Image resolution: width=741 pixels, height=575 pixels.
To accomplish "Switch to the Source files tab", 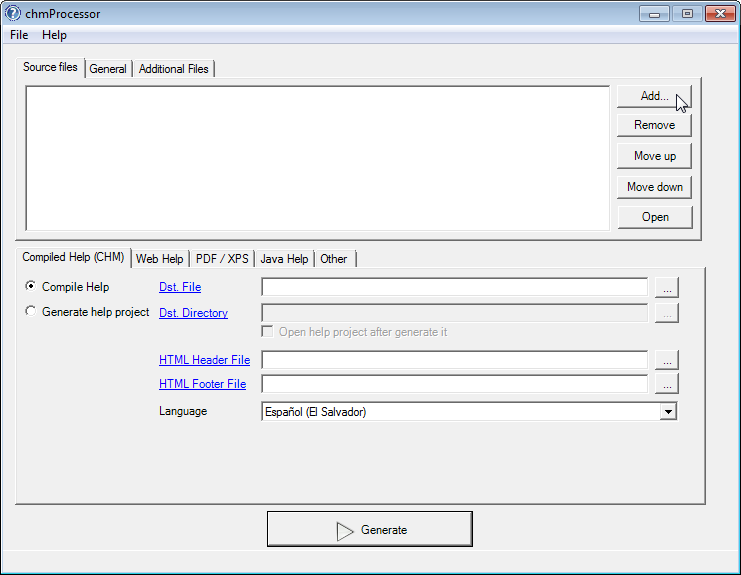I will (x=50, y=67).
